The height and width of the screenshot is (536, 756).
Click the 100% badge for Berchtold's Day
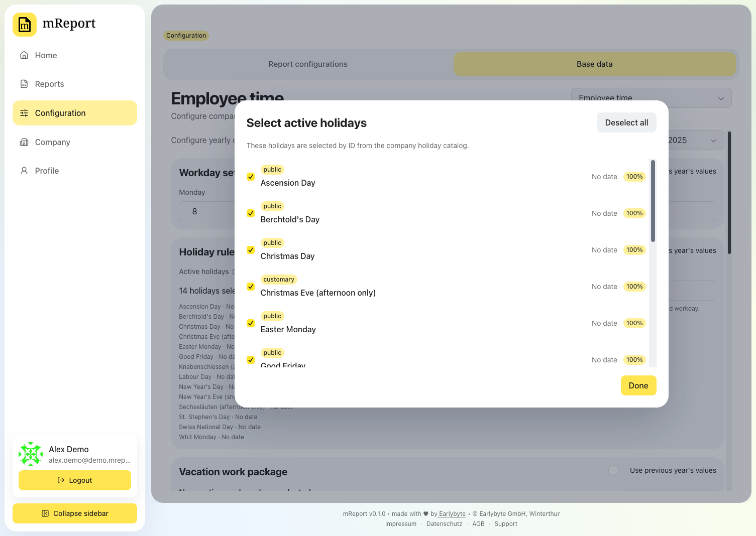[x=634, y=213]
